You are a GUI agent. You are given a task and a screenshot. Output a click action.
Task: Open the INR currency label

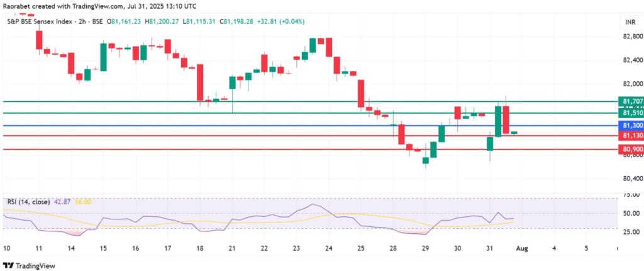pos(630,23)
